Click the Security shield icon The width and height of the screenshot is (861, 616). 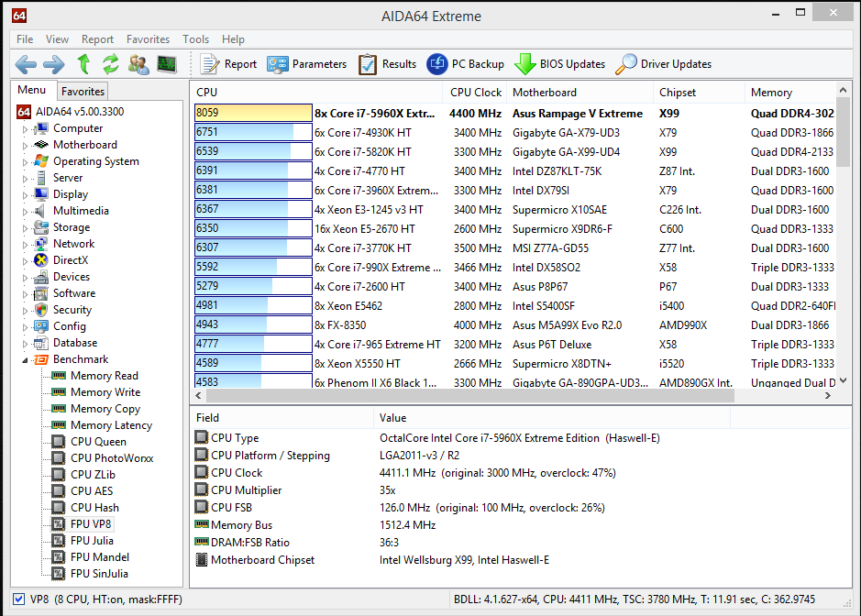41,310
